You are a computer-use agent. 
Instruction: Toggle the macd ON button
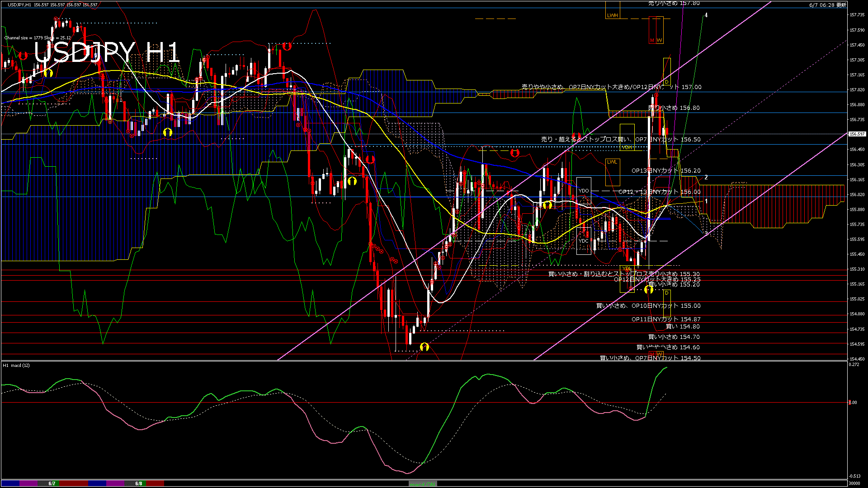coord(423,484)
